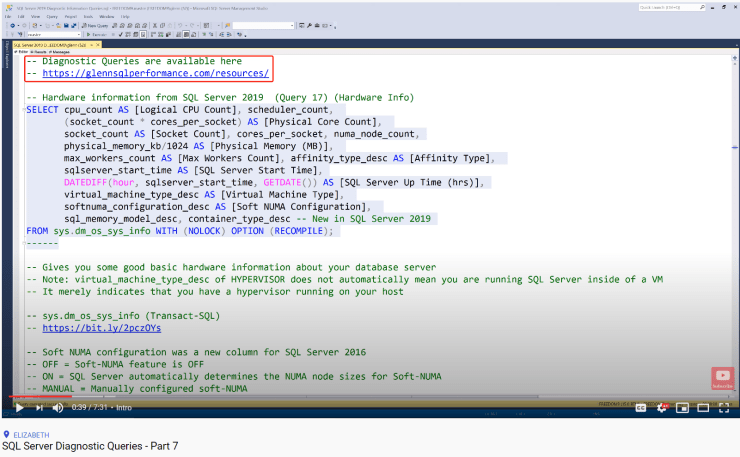Toggle closed captions on the video
This screenshot has height=457, width=740.
640,407
